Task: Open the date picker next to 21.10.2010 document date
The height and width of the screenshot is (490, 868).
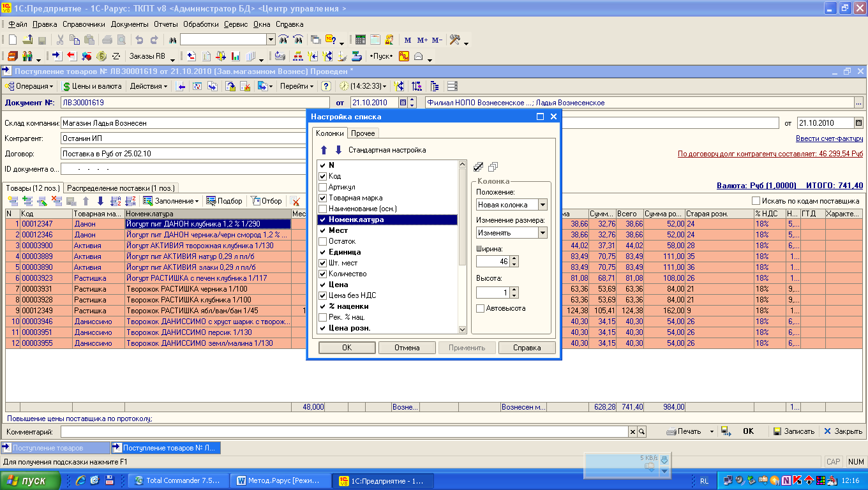Action: (x=403, y=103)
